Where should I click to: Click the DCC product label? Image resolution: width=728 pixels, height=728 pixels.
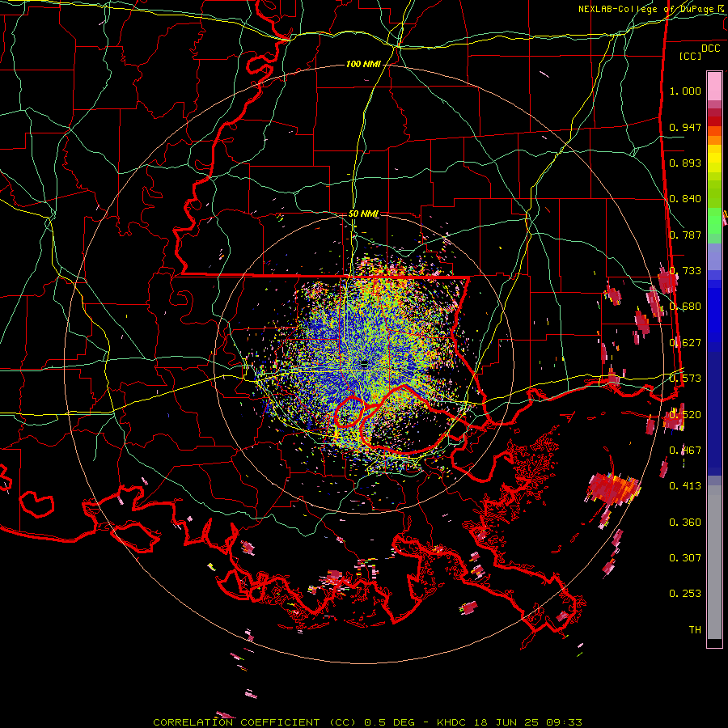pyautogui.click(x=711, y=49)
